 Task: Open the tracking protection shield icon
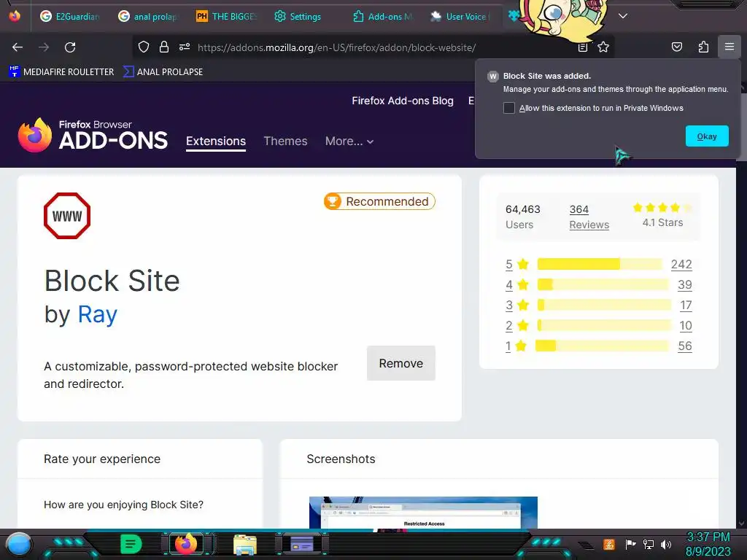pyautogui.click(x=144, y=47)
